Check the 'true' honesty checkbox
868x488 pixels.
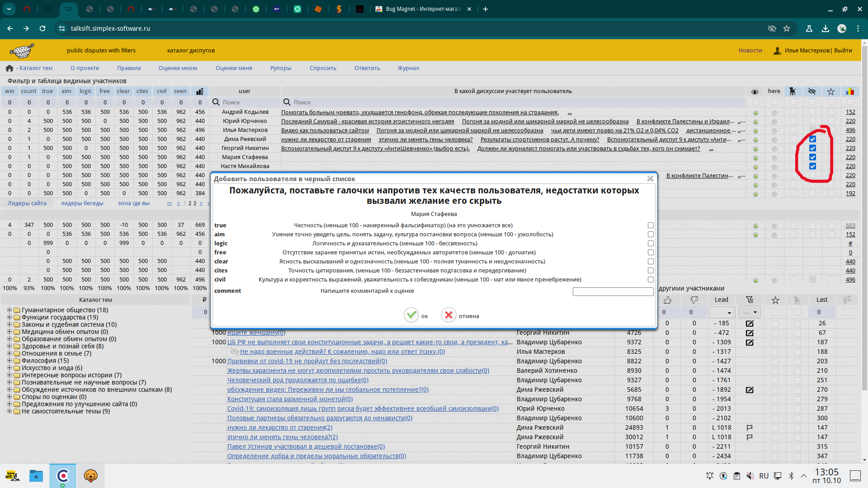tap(651, 225)
